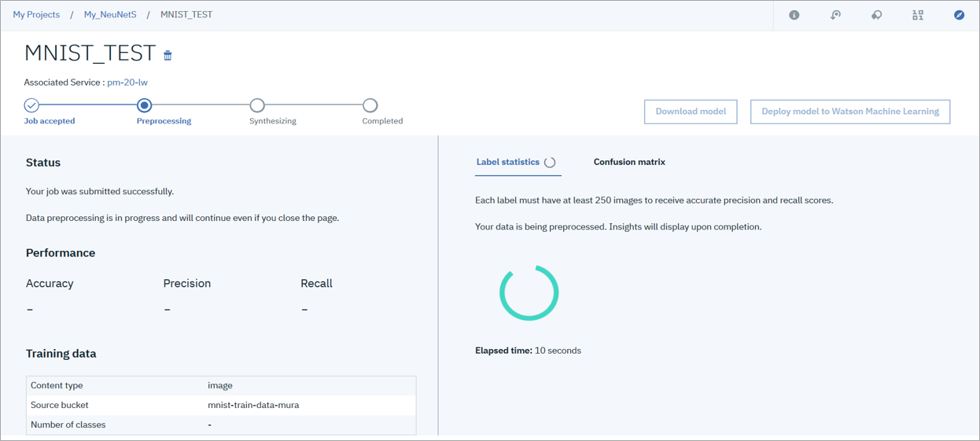Click the Label statistics loading spinner
The width and height of the screenshot is (980, 441).
pyautogui.click(x=550, y=163)
